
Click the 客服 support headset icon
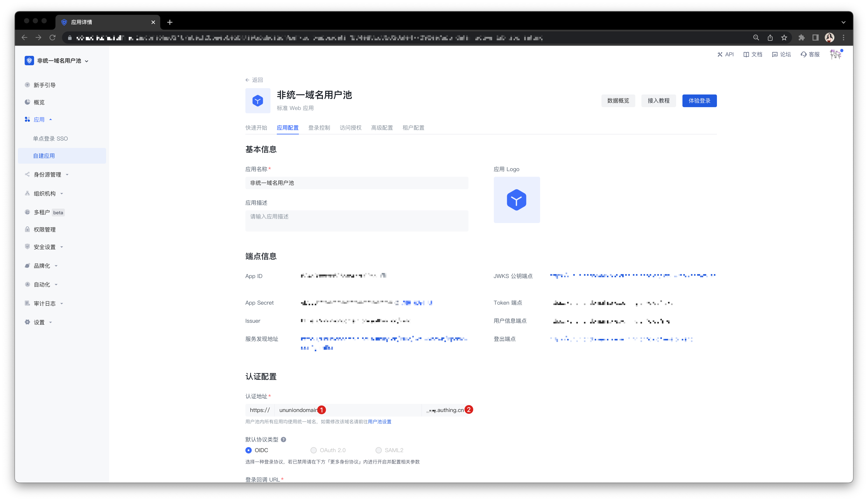[x=803, y=54]
